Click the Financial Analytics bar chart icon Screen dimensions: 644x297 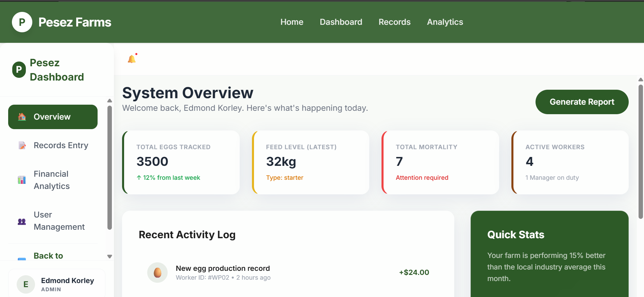coord(22,180)
